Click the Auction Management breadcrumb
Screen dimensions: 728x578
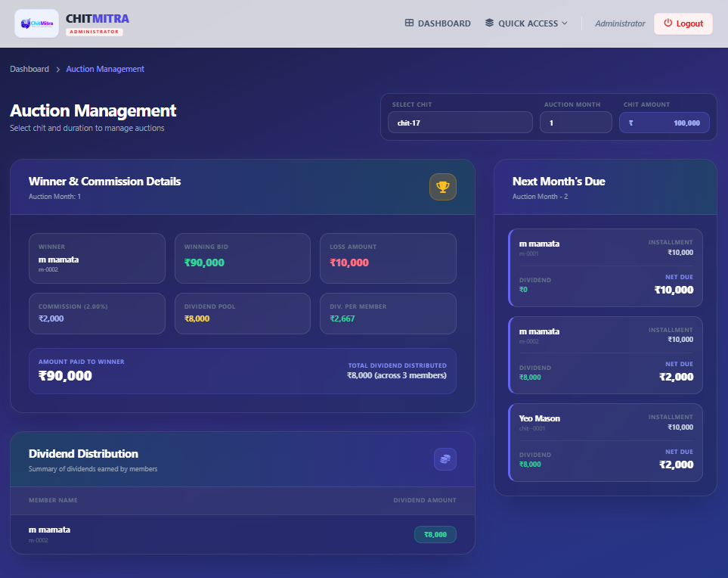(x=105, y=69)
